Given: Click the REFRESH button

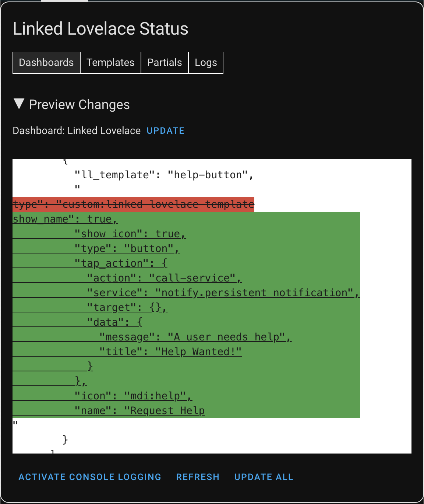Looking at the screenshot, I should click(x=198, y=477).
